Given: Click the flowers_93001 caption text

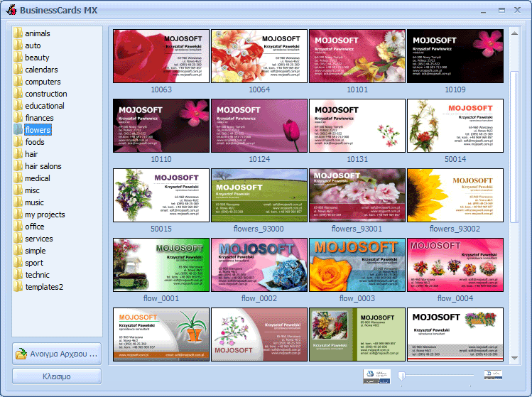Looking at the screenshot, I should click(357, 229).
